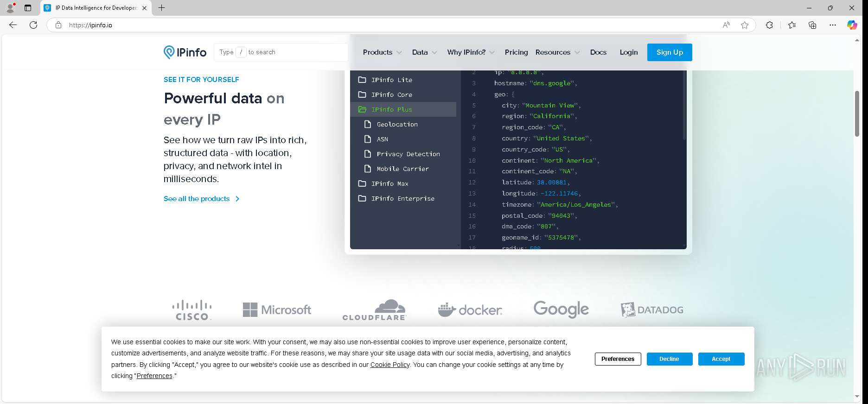Click the Cisco logo

point(192,310)
